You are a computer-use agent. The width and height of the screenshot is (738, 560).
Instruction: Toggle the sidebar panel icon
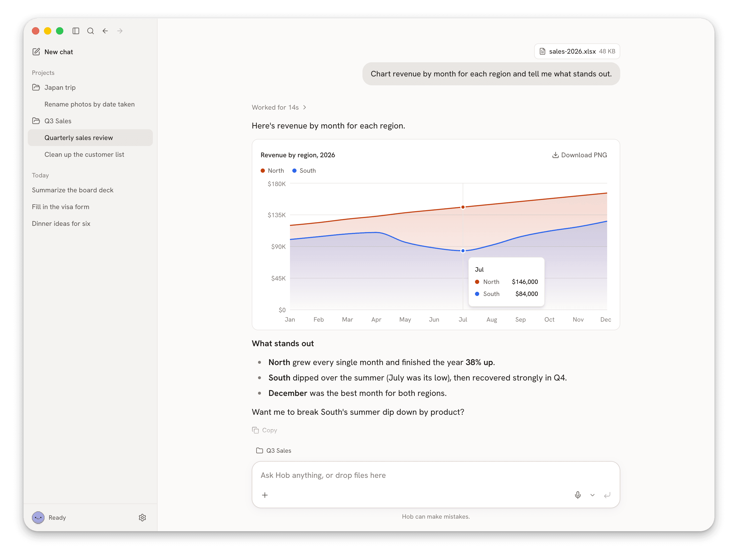coord(76,31)
